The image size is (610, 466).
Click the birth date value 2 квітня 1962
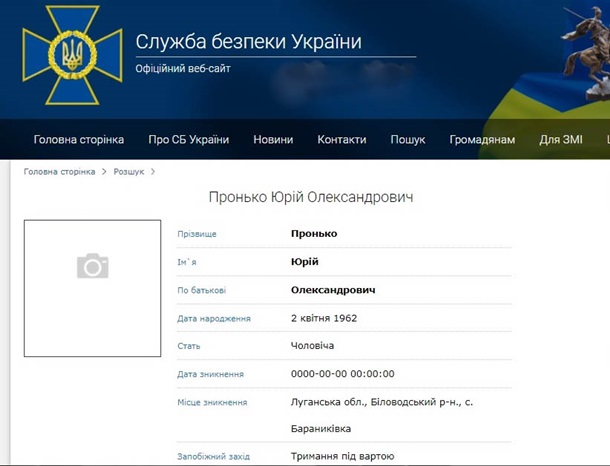point(324,318)
